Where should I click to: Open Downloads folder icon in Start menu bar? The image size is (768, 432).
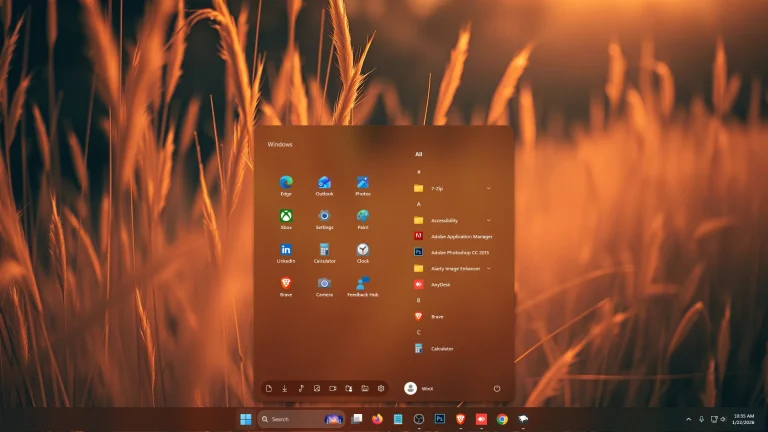point(285,388)
